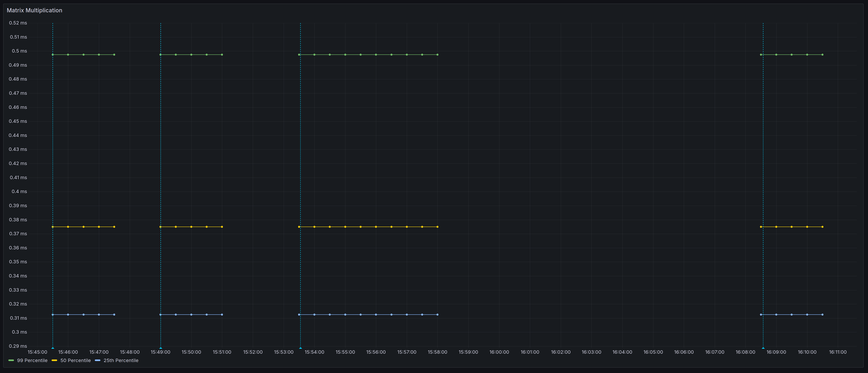Click the 0.31 ms y-axis label
This screenshot has width=868, height=373.
click(x=18, y=318)
